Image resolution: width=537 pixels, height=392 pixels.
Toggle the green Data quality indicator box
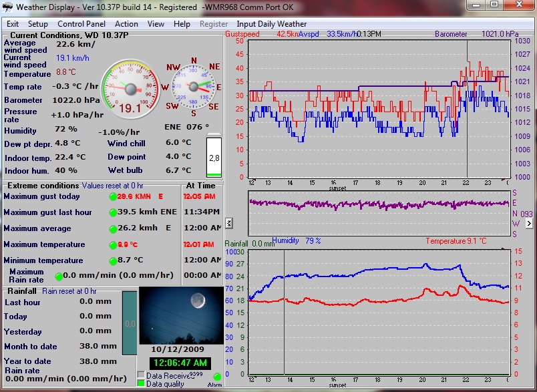(x=141, y=383)
